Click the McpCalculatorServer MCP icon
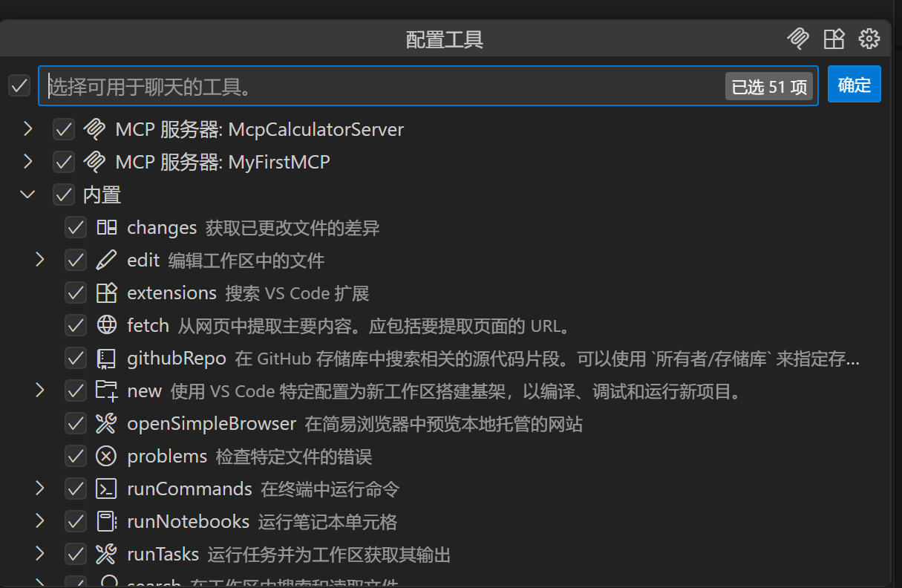This screenshot has width=902, height=588. pos(94,129)
